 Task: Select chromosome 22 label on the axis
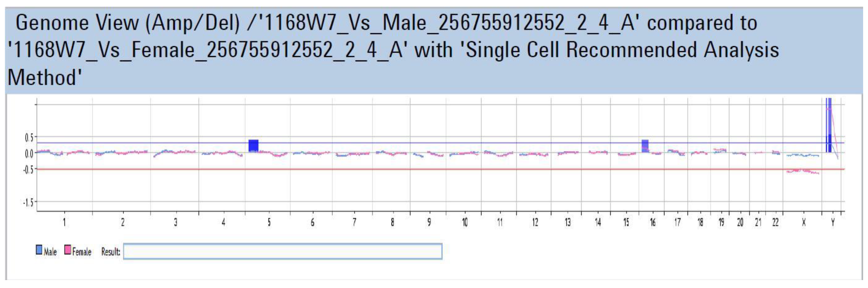tap(775, 222)
